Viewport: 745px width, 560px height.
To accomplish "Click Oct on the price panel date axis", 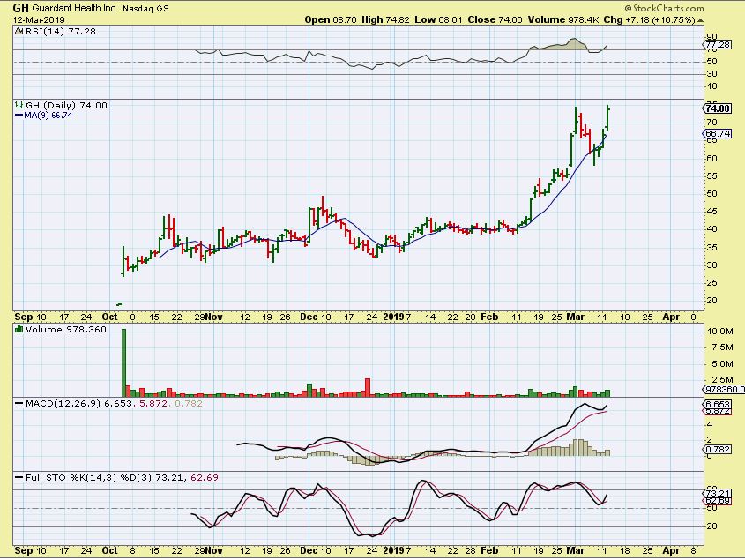I will pos(109,317).
